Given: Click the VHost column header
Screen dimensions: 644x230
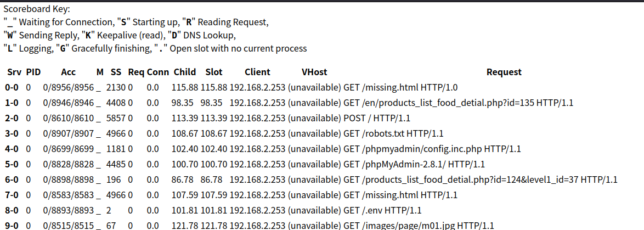Looking at the screenshot, I should (314, 72).
